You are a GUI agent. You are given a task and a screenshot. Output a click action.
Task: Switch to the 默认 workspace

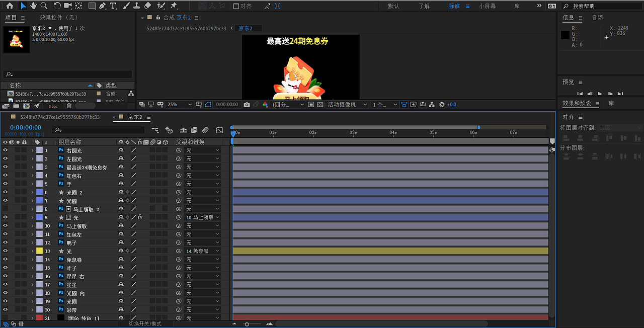tap(393, 6)
